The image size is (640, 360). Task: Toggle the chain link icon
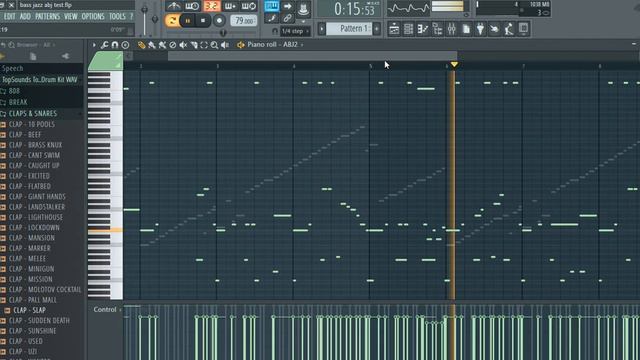coord(287,18)
